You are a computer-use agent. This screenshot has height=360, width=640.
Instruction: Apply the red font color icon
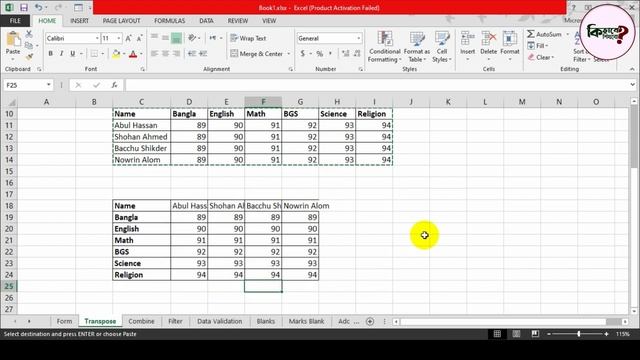coord(133,53)
